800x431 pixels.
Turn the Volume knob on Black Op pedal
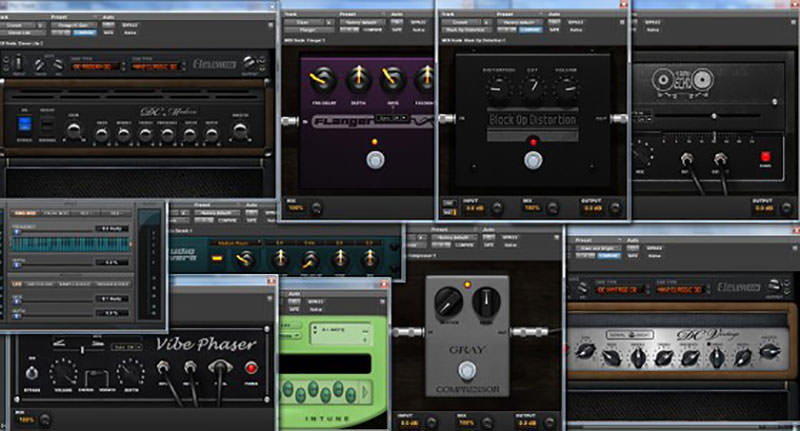[x=566, y=87]
